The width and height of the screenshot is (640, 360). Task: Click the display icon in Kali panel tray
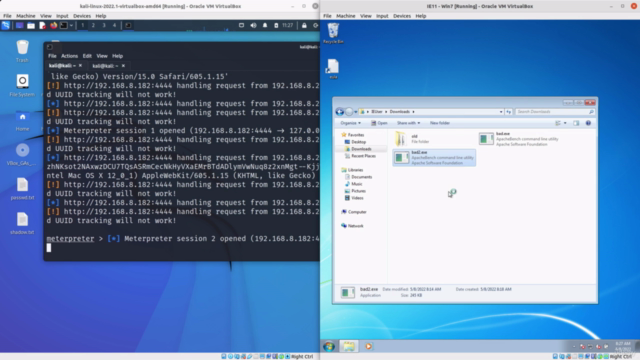point(241,25)
